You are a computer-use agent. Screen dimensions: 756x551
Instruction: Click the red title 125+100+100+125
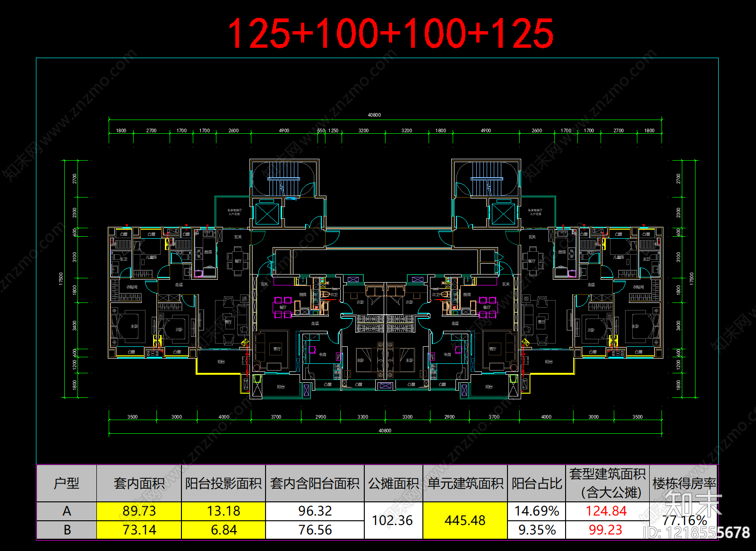[x=390, y=33]
